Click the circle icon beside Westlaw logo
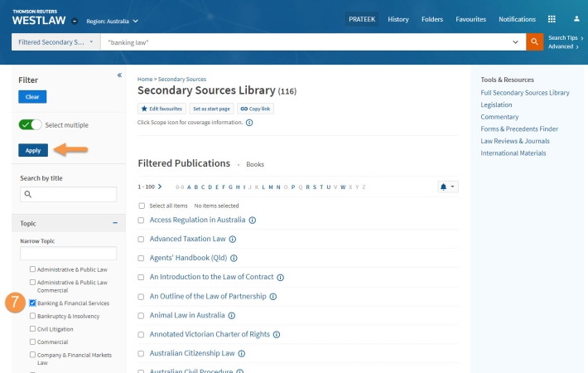Viewport: 588px width, 373px height. [75, 21]
